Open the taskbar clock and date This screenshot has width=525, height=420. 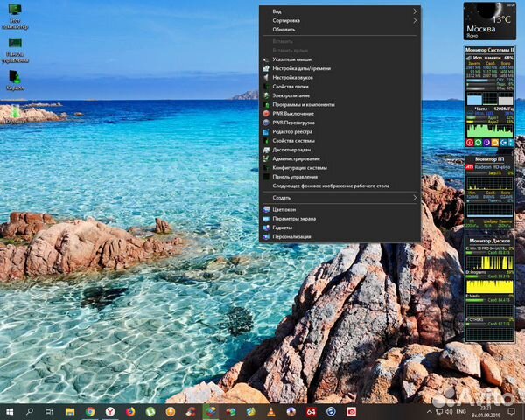[x=486, y=411]
